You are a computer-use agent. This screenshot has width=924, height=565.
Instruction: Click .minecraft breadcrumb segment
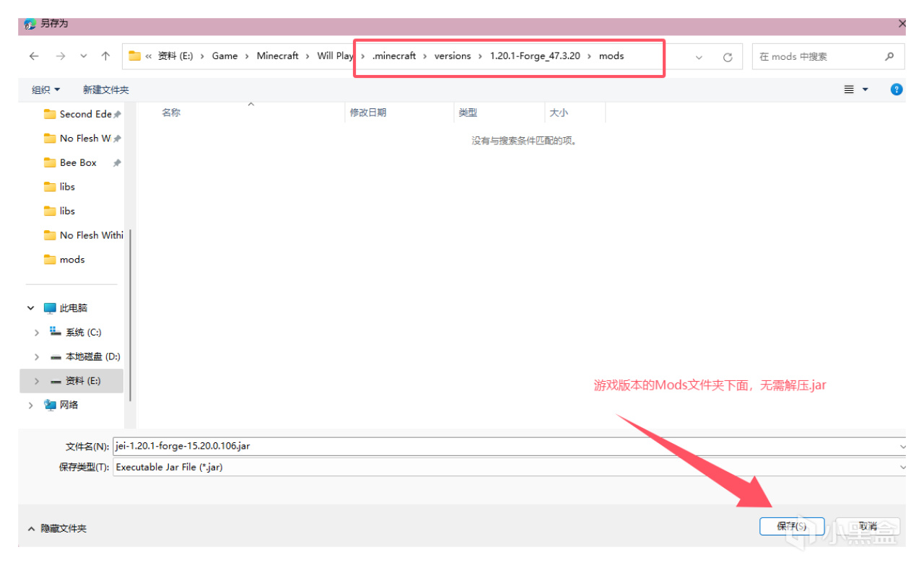[x=394, y=56]
